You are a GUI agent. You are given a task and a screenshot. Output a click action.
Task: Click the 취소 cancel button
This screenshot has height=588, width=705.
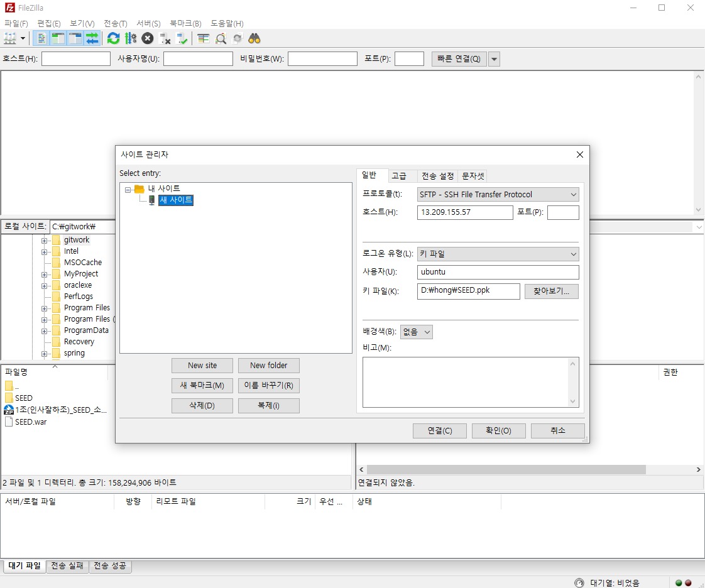tap(558, 431)
